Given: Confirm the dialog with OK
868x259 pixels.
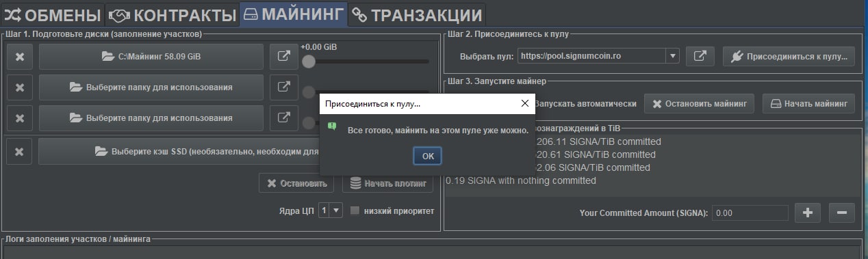Looking at the screenshot, I should tap(428, 156).
